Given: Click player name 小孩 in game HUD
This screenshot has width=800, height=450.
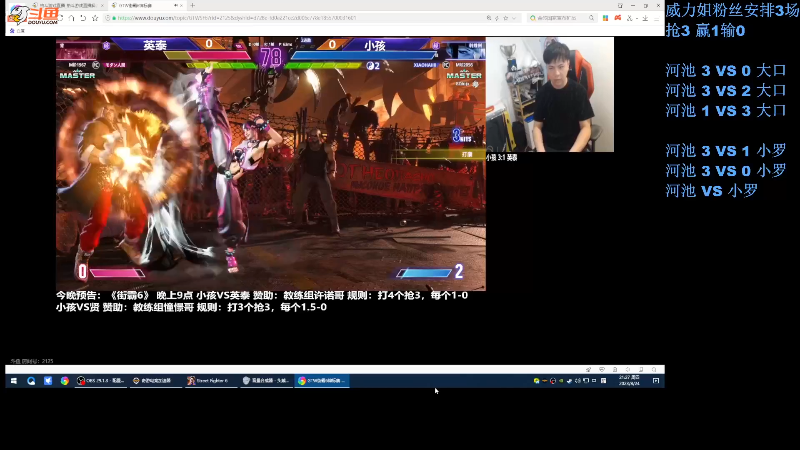Looking at the screenshot, I should coord(374,45).
